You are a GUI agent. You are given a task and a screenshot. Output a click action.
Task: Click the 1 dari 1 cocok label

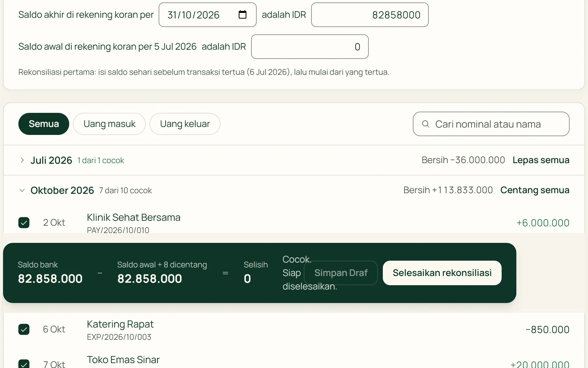tap(100, 160)
